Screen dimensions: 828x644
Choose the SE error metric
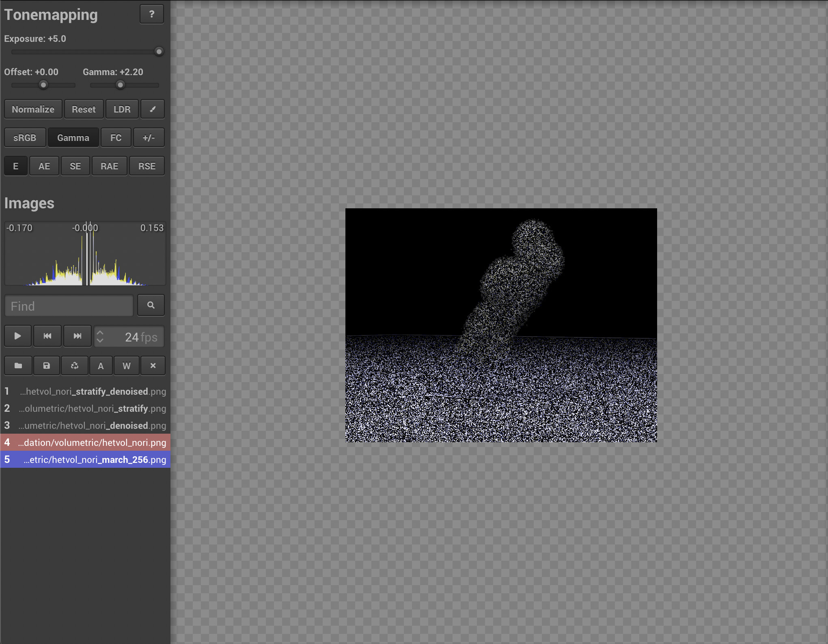point(75,166)
